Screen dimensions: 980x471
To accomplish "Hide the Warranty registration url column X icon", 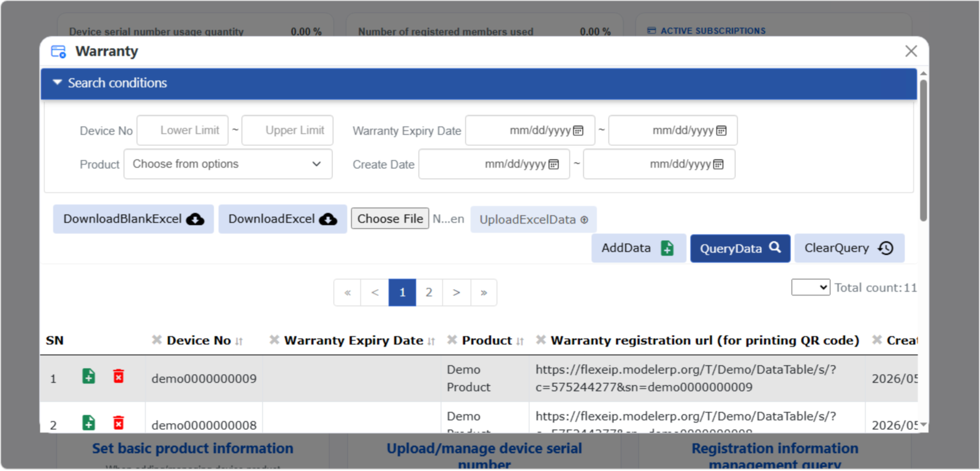I will point(541,340).
